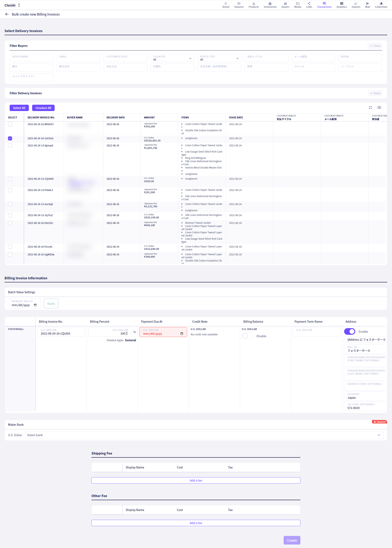The image size is (392, 548).
Task: Click the Required warning badge
Action: 380,422
